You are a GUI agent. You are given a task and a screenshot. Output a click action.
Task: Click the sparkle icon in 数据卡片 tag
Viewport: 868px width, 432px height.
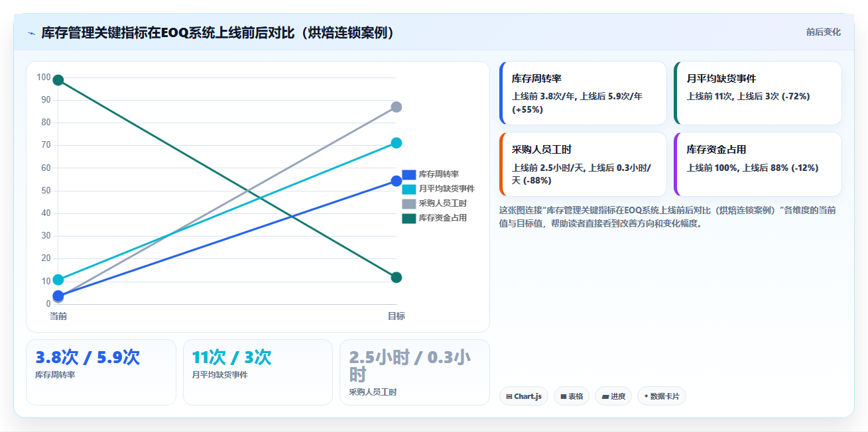646,396
